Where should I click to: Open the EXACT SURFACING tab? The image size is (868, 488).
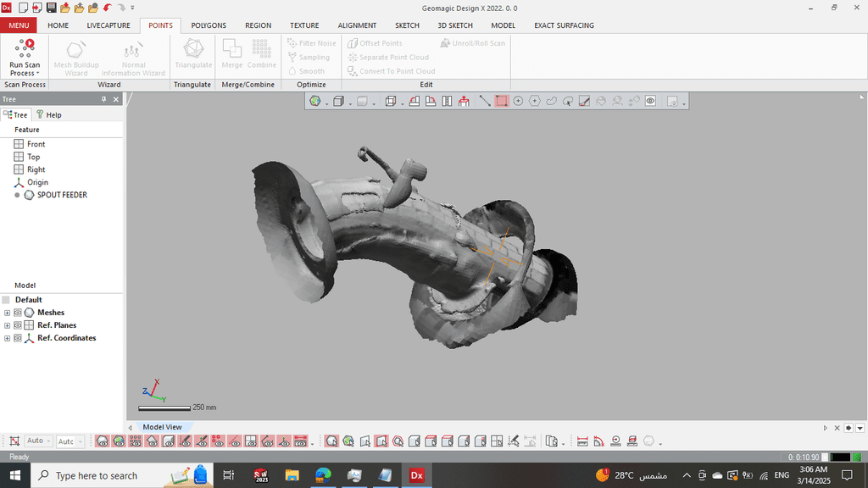(564, 25)
